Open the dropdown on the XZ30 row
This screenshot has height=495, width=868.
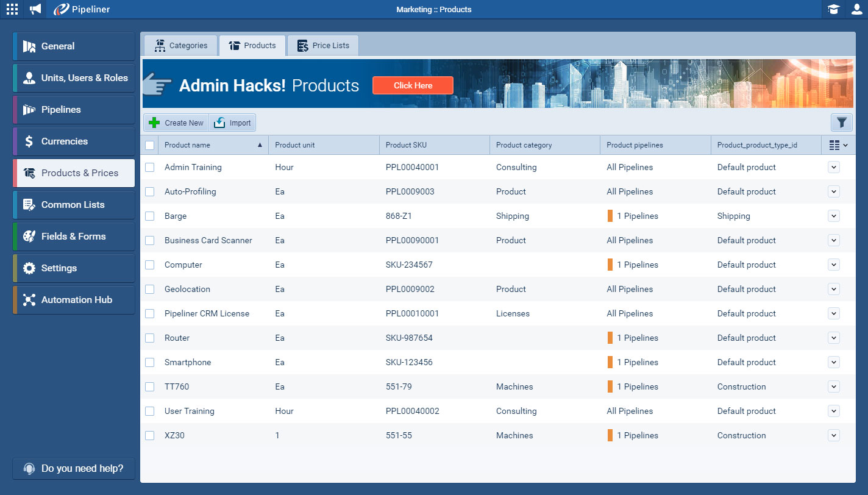click(833, 435)
